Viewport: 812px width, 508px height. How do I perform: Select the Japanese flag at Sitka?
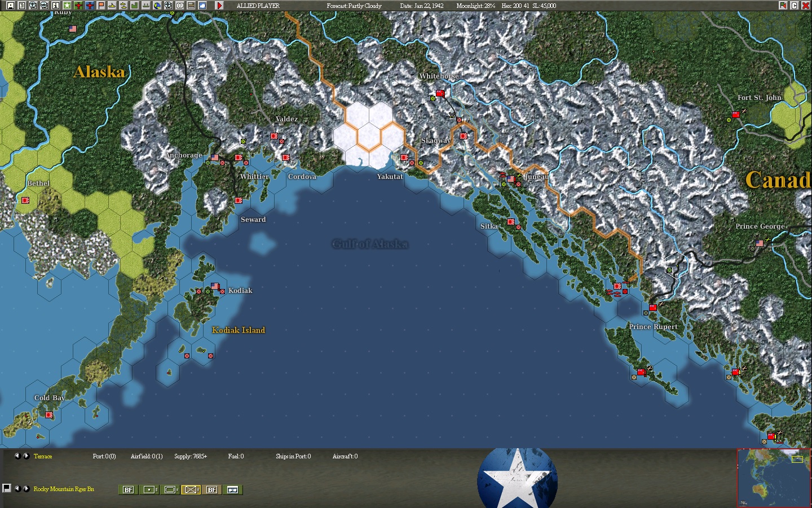[x=511, y=222]
